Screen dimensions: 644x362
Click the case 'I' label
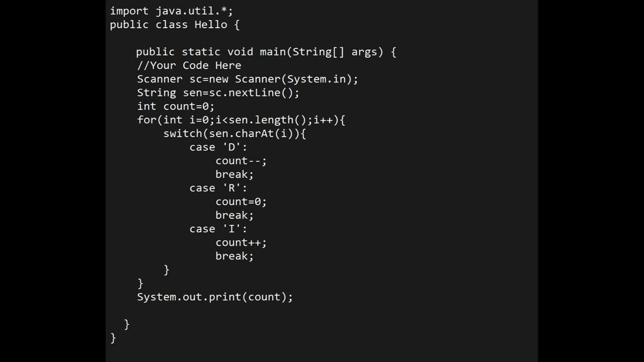[218, 229]
